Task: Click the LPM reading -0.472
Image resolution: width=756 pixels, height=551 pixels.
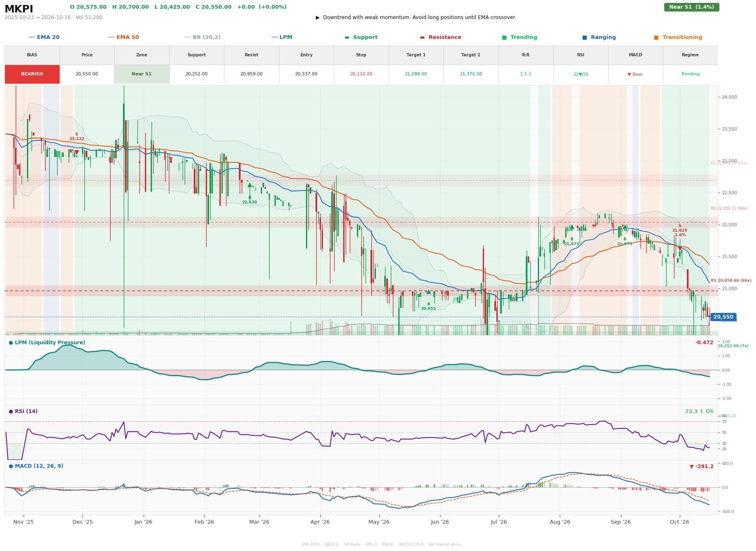Action: (704, 343)
